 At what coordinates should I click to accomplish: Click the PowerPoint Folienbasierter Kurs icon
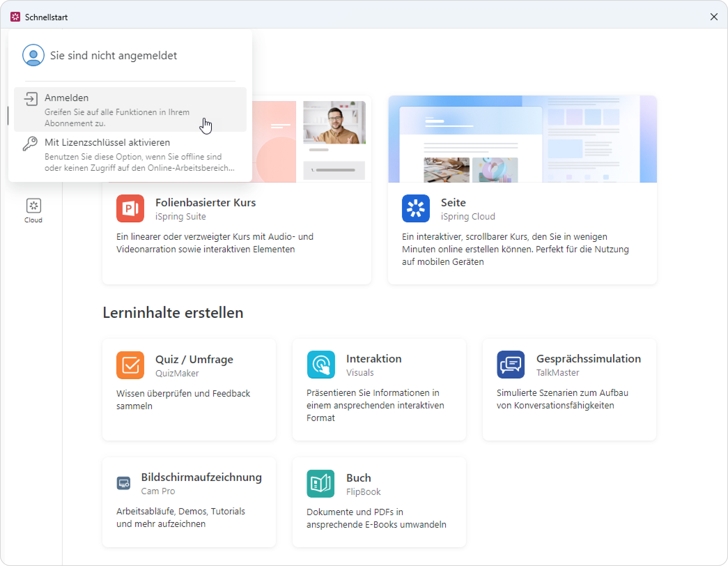pos(130,208)
